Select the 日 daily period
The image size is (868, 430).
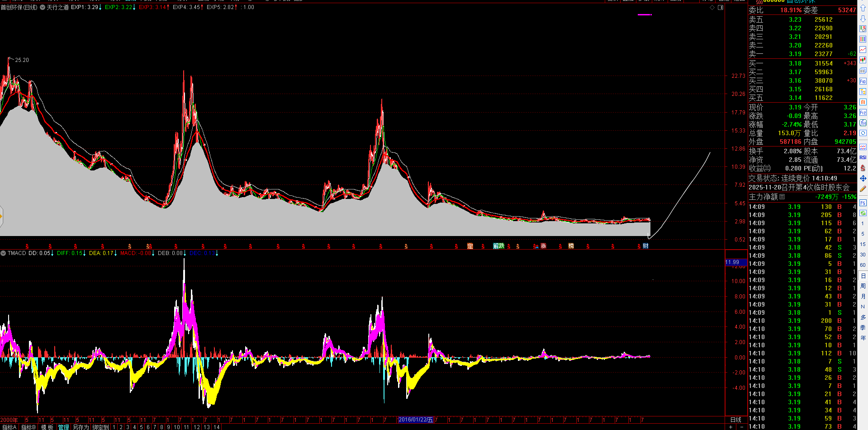pos(863,276)
